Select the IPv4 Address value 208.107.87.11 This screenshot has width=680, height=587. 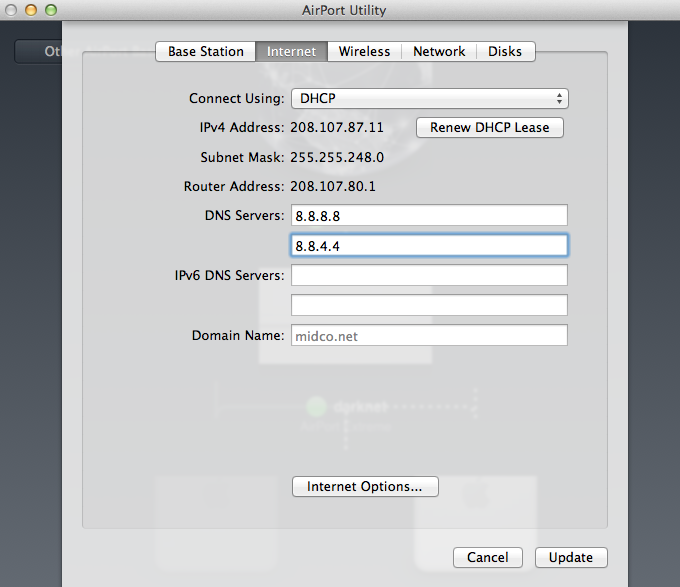pyautogui.click(x=337, y=127)
